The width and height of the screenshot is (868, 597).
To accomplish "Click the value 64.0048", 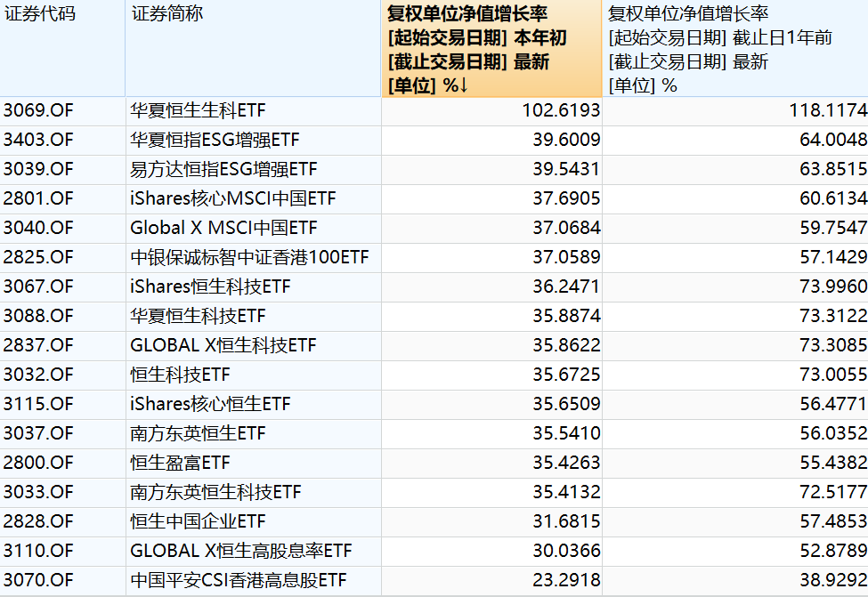I will pos(833,140).
